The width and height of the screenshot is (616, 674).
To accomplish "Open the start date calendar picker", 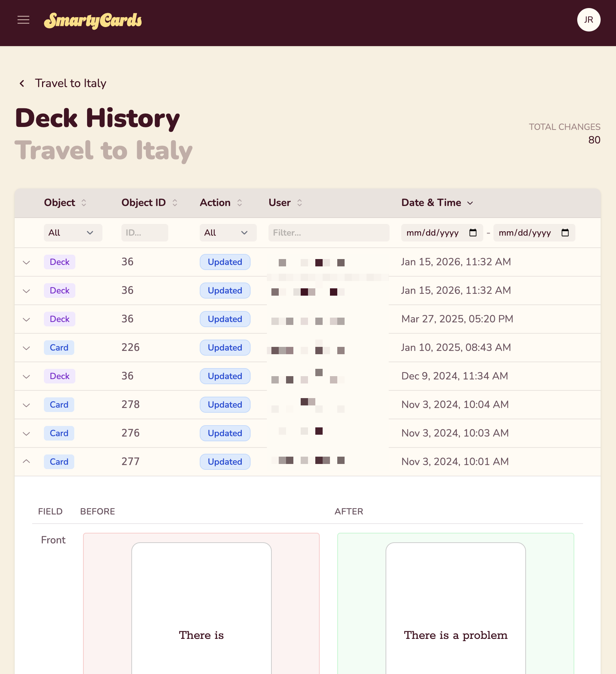I will pos(473,233).
